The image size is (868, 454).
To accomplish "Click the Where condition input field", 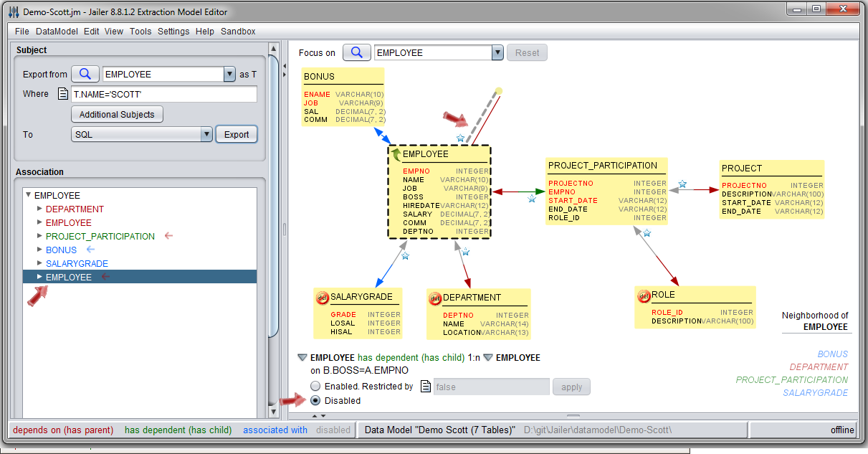I will pyautogui.click(x=164, y=94).
